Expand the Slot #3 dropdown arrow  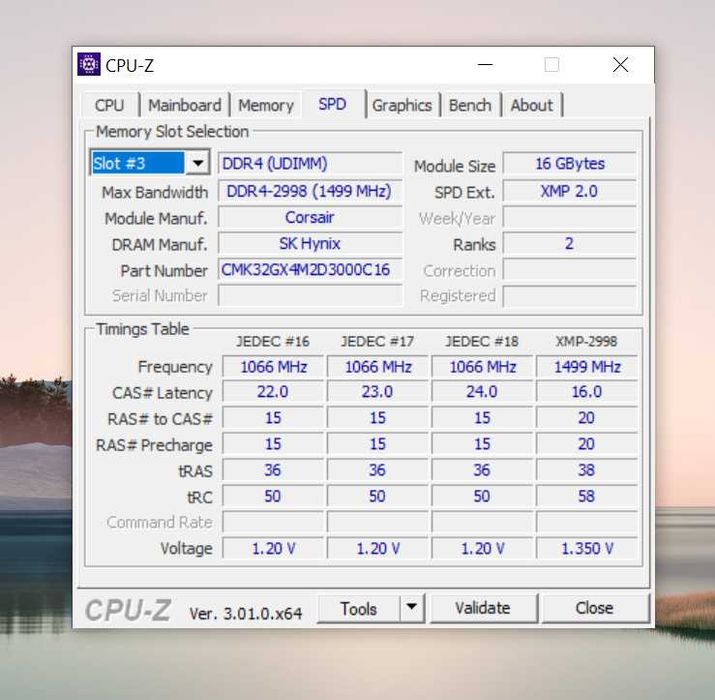point(197,163)
